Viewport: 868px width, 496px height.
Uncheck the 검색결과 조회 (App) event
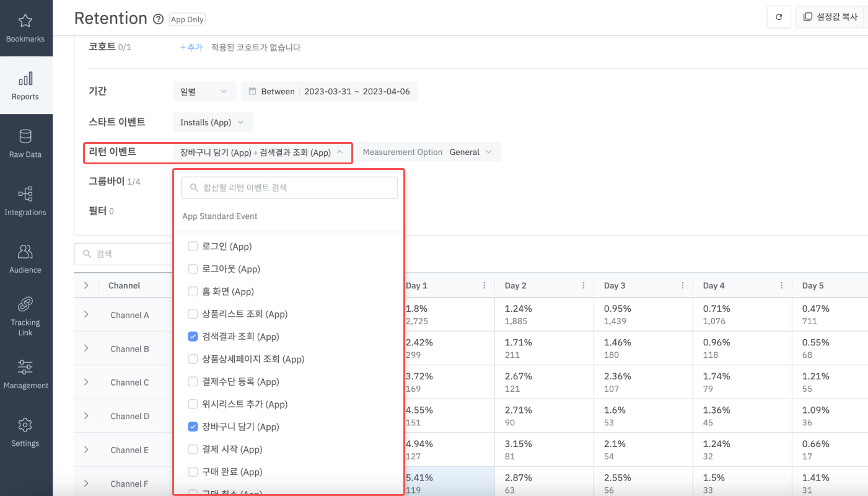coord(193,337)
